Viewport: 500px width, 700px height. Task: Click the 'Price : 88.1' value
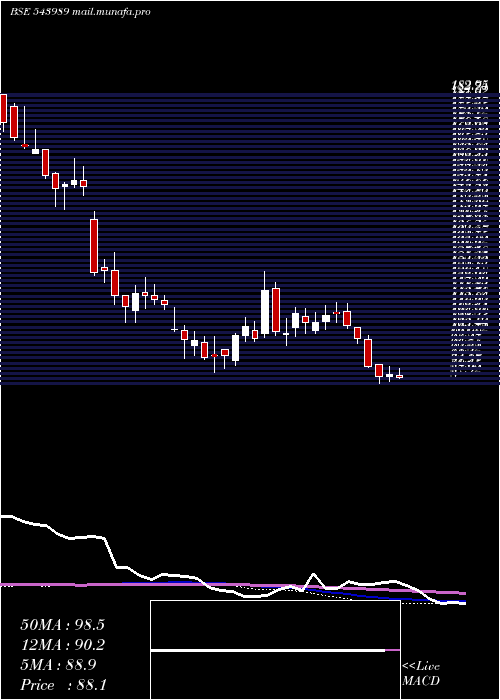[63, 685]
